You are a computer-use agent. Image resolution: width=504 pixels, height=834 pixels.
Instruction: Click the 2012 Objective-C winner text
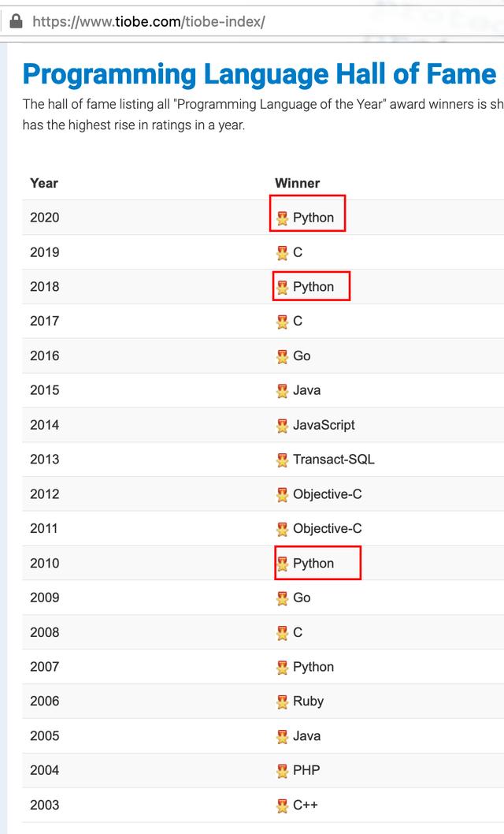coord(327,494)
